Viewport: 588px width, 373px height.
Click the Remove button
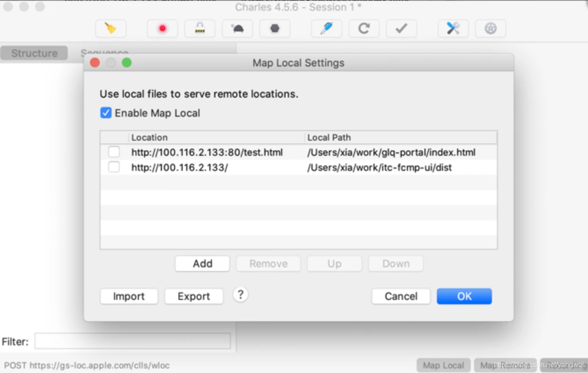pos(269,263)
